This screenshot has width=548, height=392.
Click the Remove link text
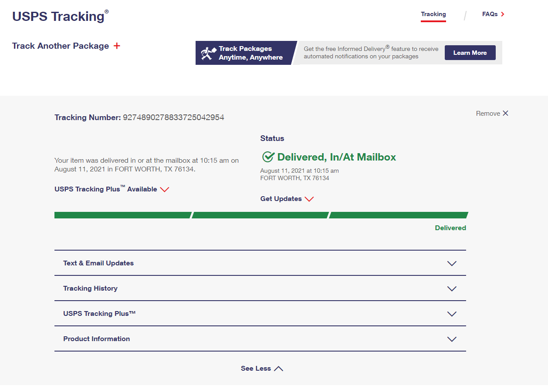click(x=488, y=114)
